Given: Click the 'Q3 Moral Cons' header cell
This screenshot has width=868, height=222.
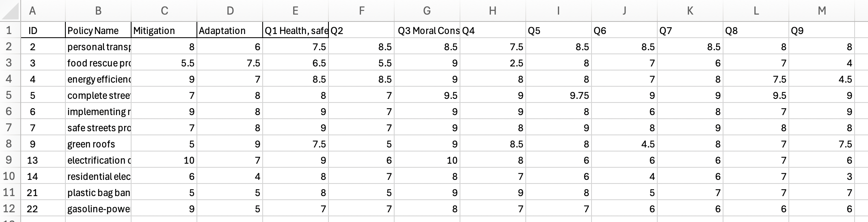Looking at the screenshot, I should tap(427, 30).
